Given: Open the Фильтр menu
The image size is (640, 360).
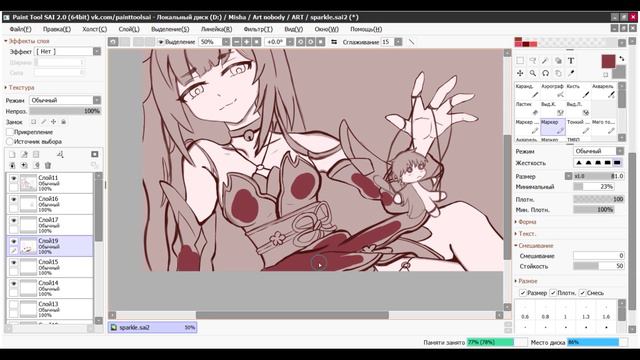Looking at the screenshot, I should (258, 29).
